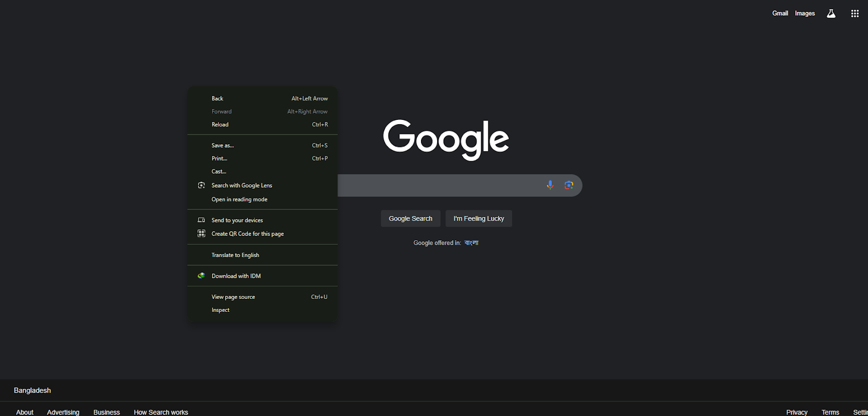
Task: Open the Business footer link
Action: click(x=106, y=412)
